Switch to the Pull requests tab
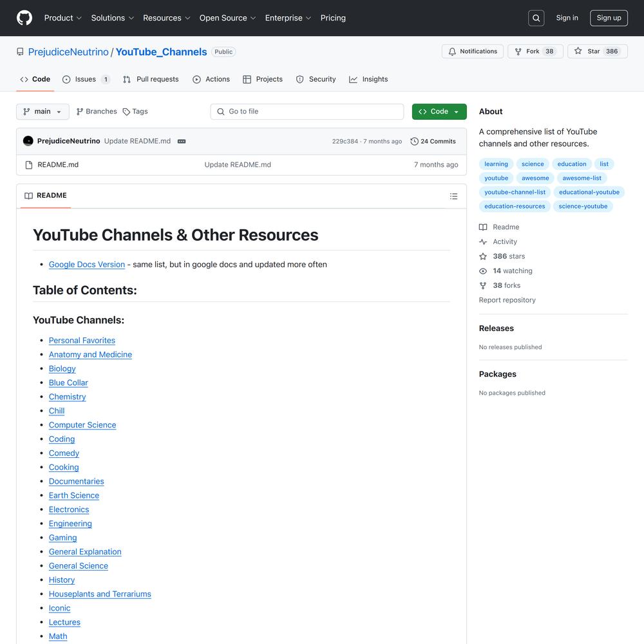Image resolution: width=644 pixels, height=644 pixels. (151, 79)
